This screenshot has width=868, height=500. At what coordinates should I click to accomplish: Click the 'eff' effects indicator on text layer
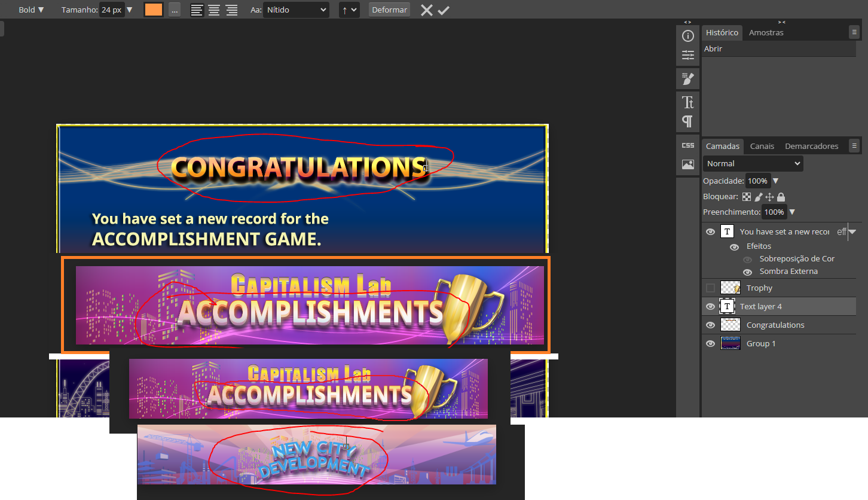(x=841, y=231)
